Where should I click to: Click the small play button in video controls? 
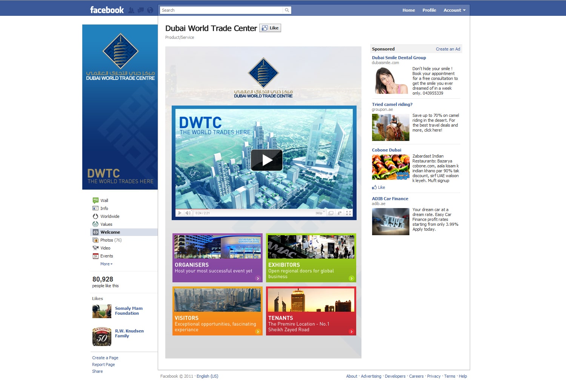tap(180, 213)
